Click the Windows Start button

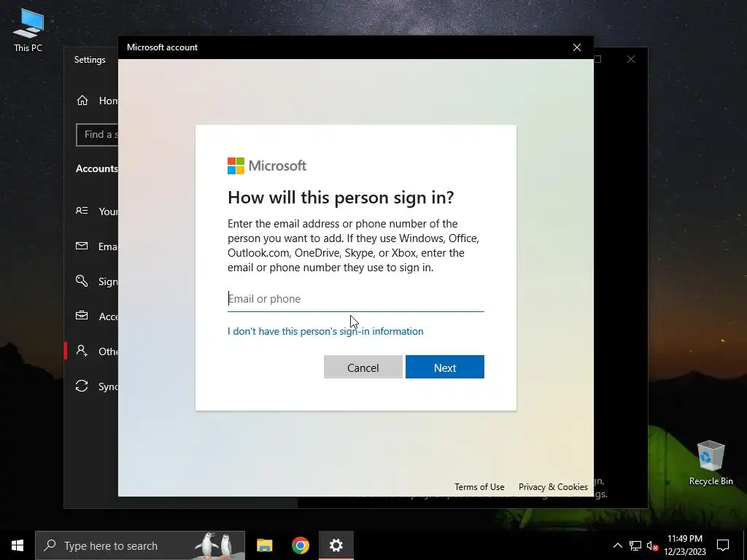coord(18,545)
